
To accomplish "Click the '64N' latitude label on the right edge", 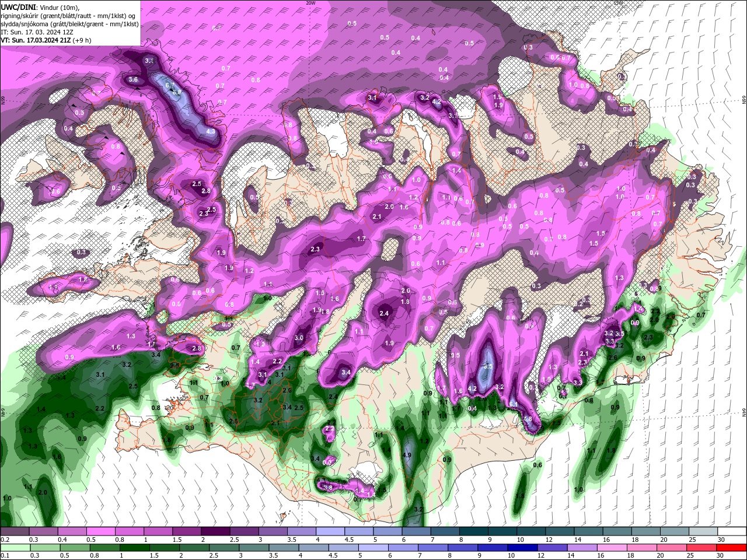I will click(743, 412).
